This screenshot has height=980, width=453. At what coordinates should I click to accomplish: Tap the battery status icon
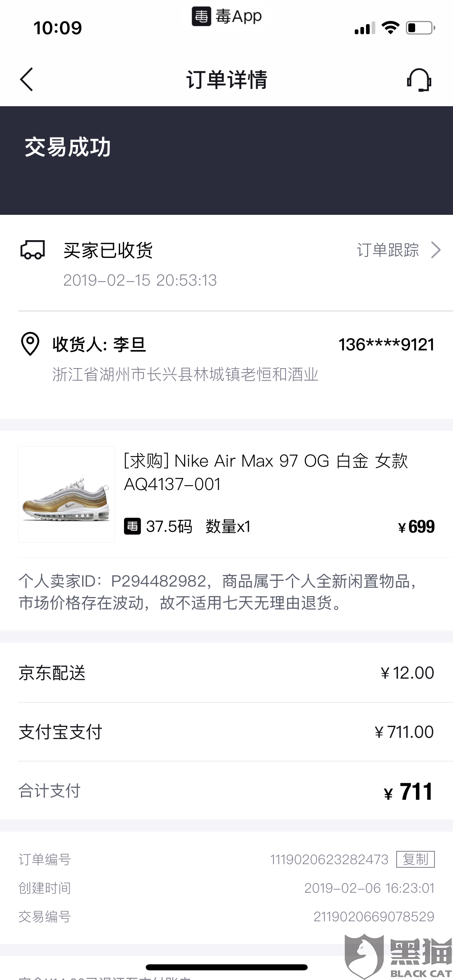[420, 28]
